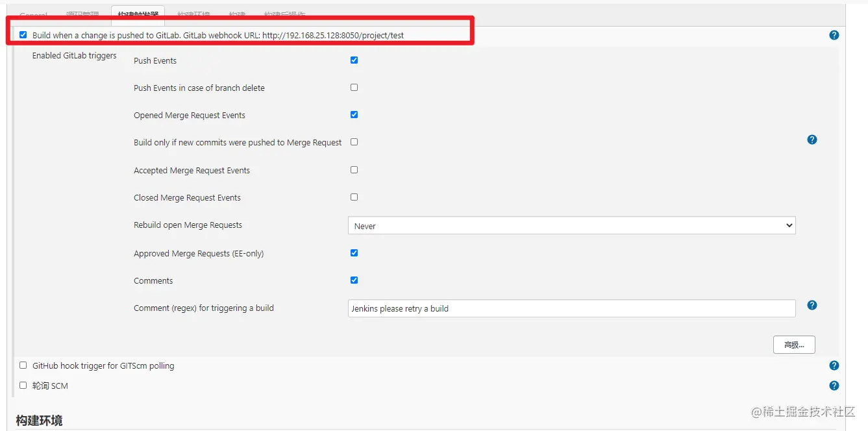Click the 轮询 SCM label text
868x431 pixels.
pos(50,386)
